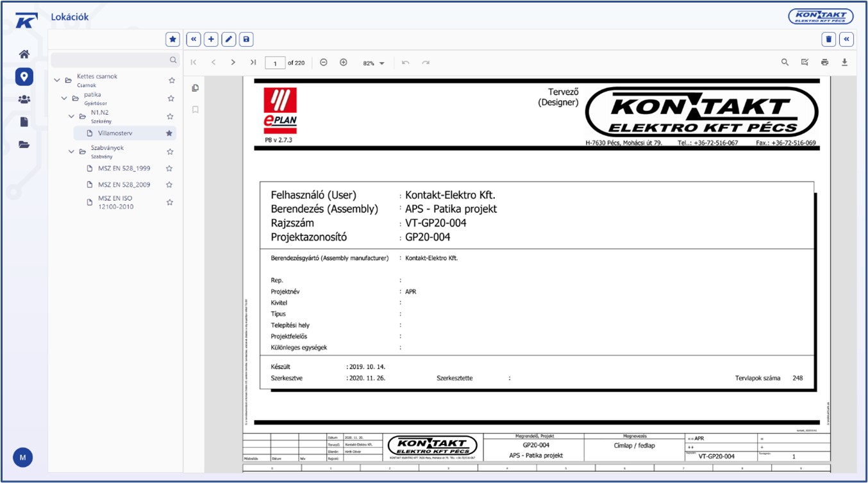Select the N1.N2 cabinet item

click(x=100, y=112)
